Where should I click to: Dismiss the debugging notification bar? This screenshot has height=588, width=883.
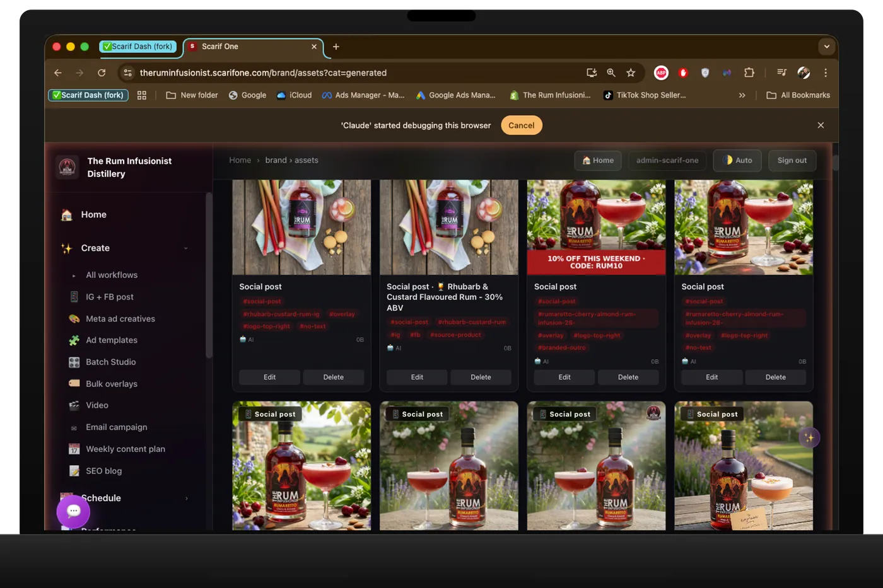pos(821,125)
